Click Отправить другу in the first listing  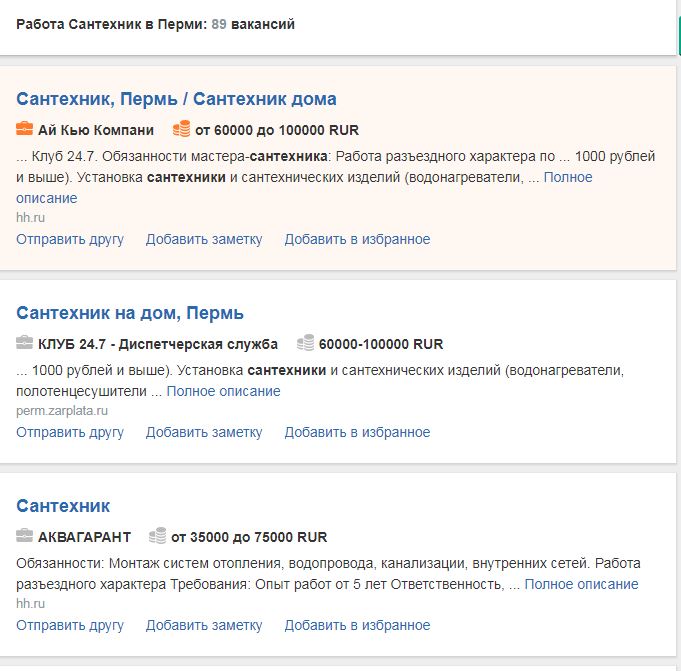(x=70, y=239)
